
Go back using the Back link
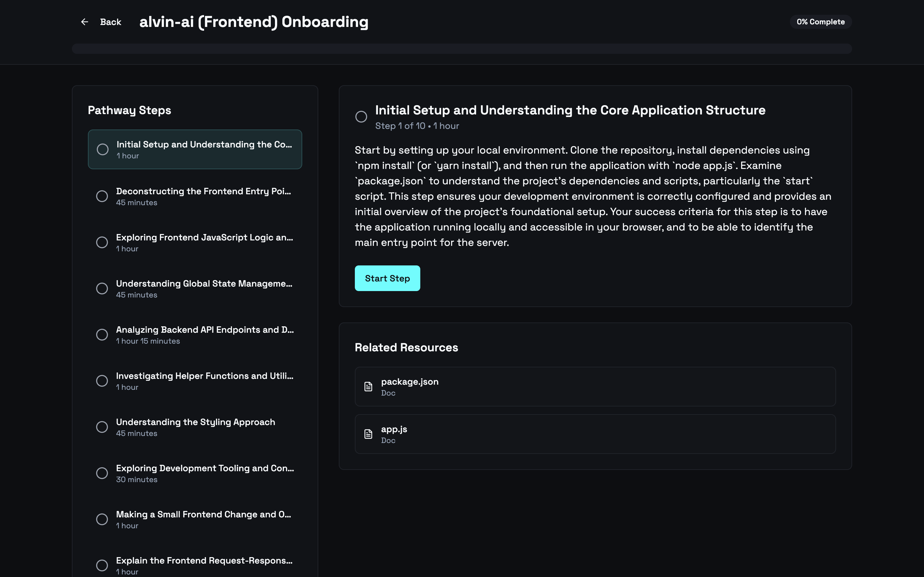pos(110,22)
